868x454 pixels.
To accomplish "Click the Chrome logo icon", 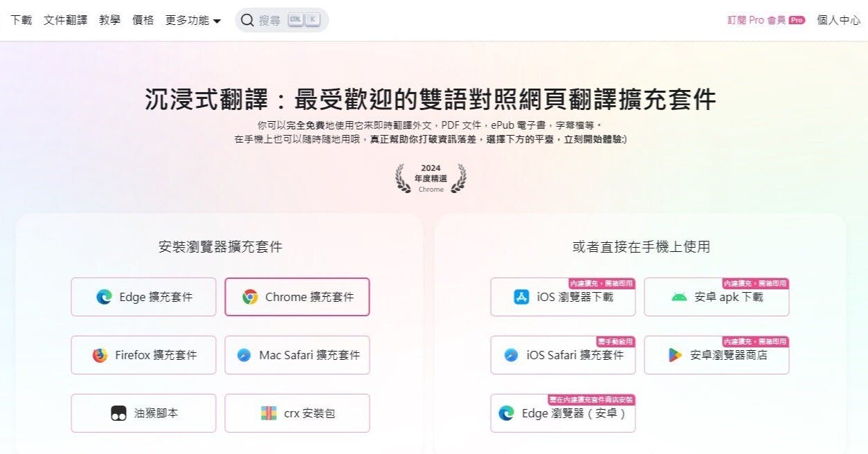I will pyautogui.click(x=250, y=297).
